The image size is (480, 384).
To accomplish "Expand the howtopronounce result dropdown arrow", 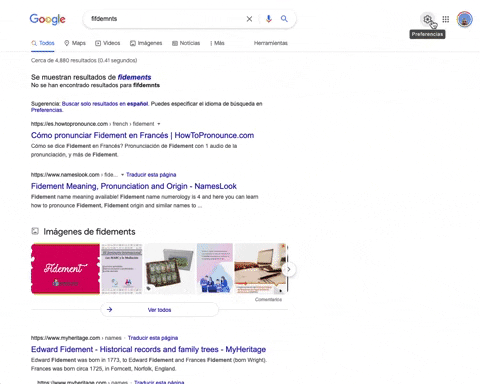I will [159, 124].
